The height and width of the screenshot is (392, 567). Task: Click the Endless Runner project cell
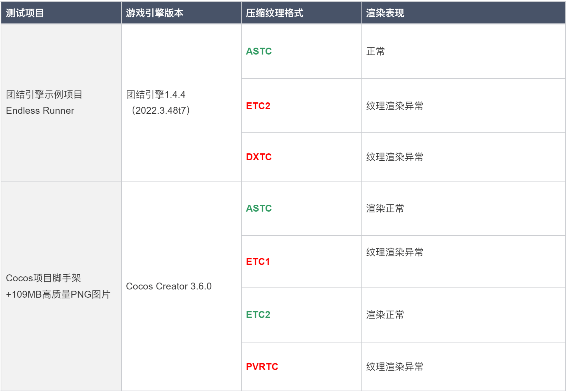(40, 111)
